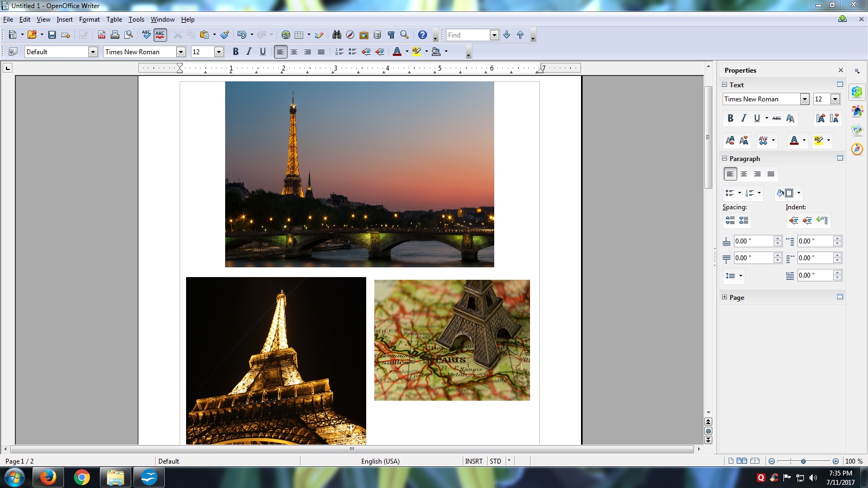Click the Undo icon
The width and height of the screenshot is (868, 488).
241,35
